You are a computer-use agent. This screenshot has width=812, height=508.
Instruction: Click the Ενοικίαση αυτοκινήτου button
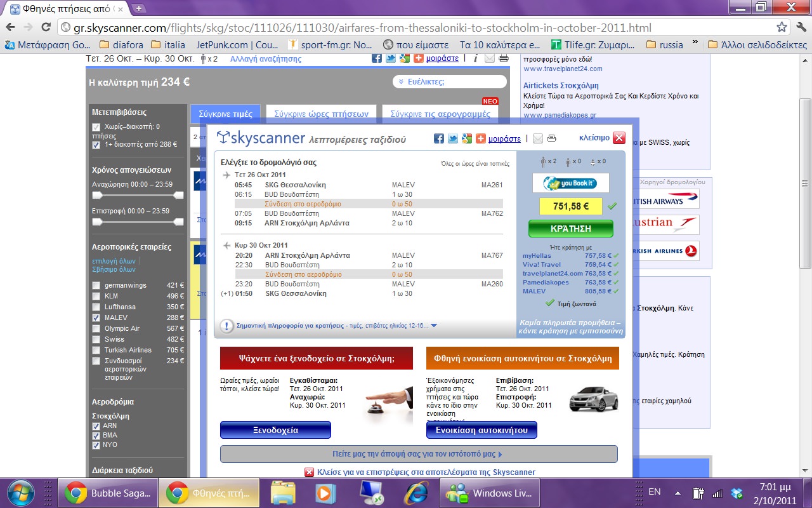pos(481,430)
